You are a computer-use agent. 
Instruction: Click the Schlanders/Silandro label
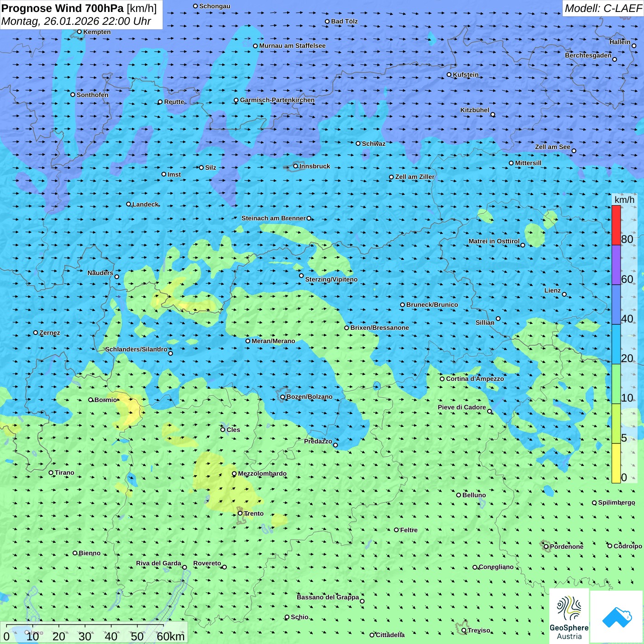point(136,349)
